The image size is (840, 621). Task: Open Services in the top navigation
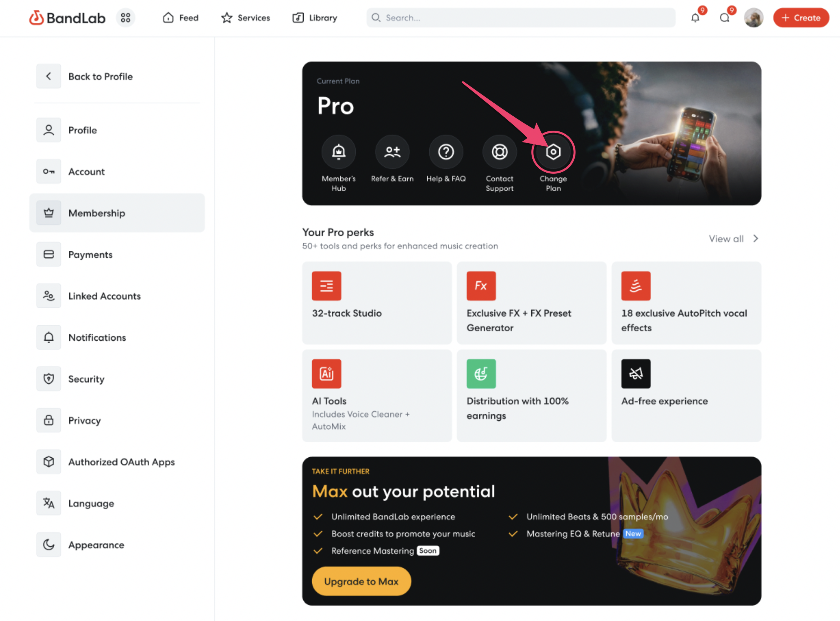point(246,18)
